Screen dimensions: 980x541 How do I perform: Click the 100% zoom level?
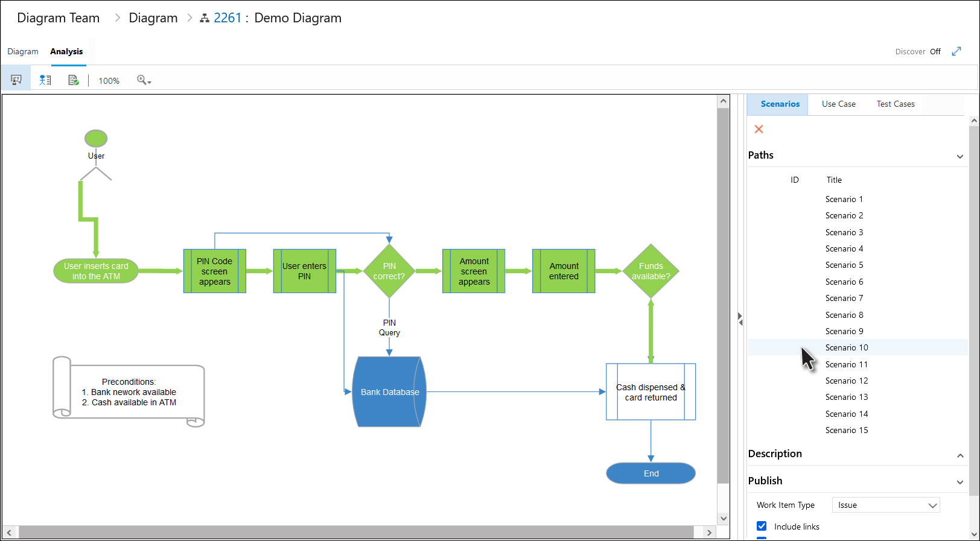click(109, 81)
